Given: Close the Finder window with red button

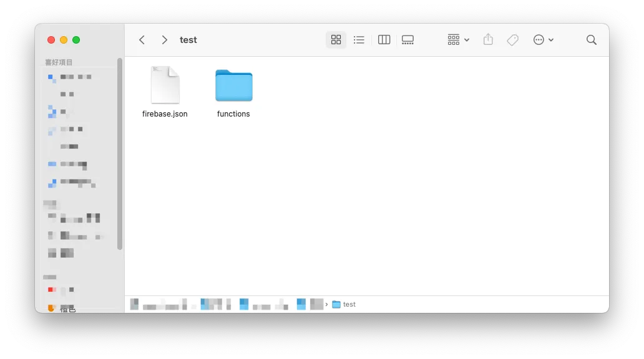Looking at the screenshot, I should (x=51, y=40).
